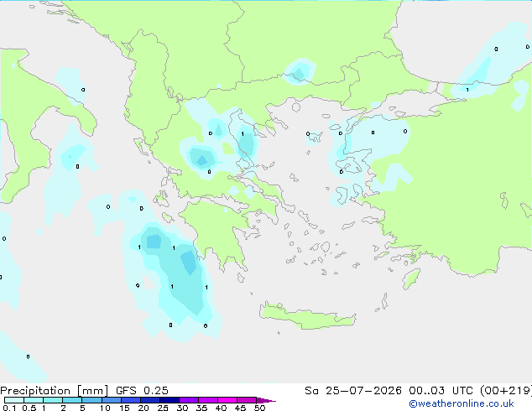Screen dimensions: 532x411
Task: Click the "(00+219)" forecast hour text
Action: [506, 391]
